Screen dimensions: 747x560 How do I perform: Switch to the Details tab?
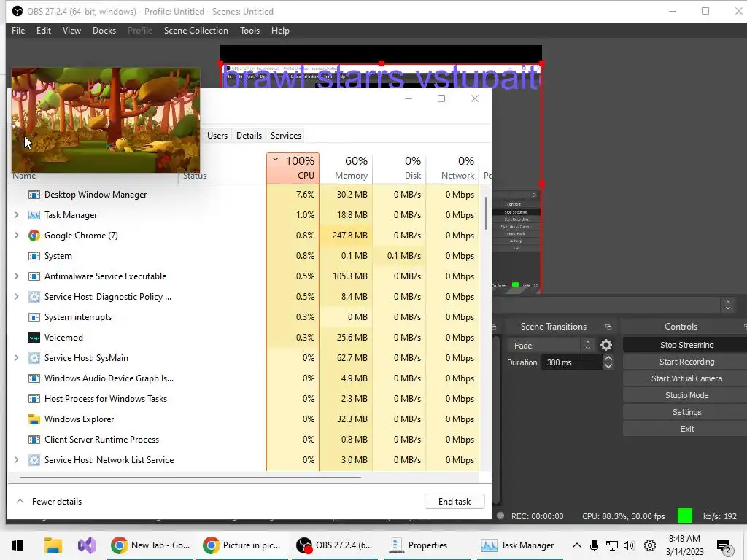249,136
